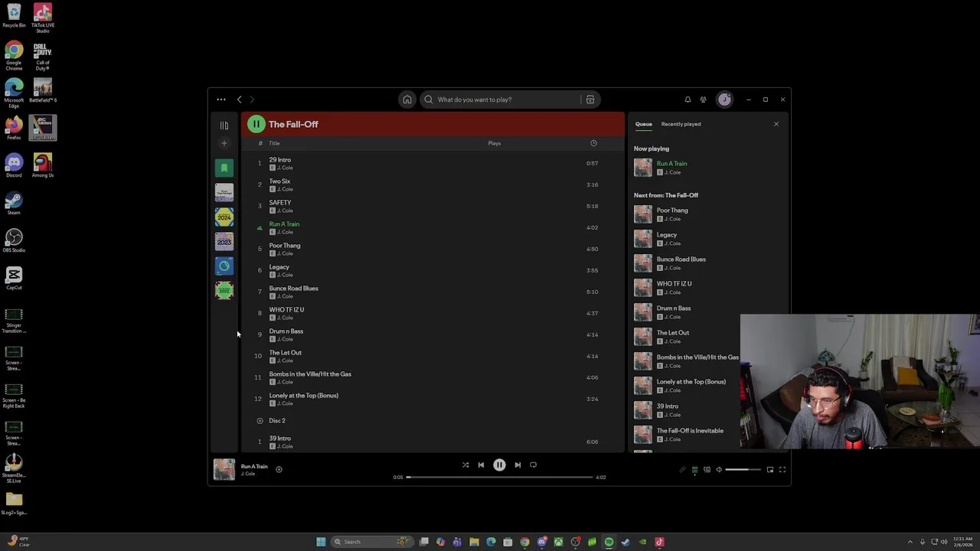Adjust the volume slider
The image size is (980, 551).
click(x=743, y=470)
